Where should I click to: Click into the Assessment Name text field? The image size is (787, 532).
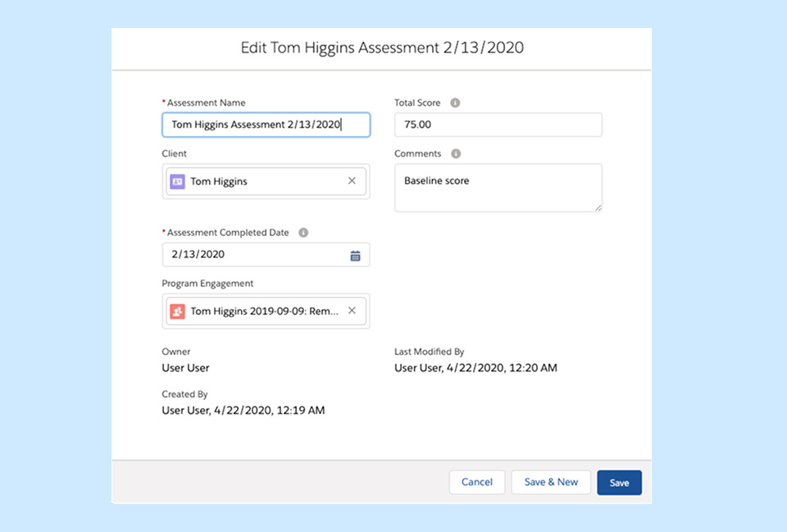tap(266, 125)
